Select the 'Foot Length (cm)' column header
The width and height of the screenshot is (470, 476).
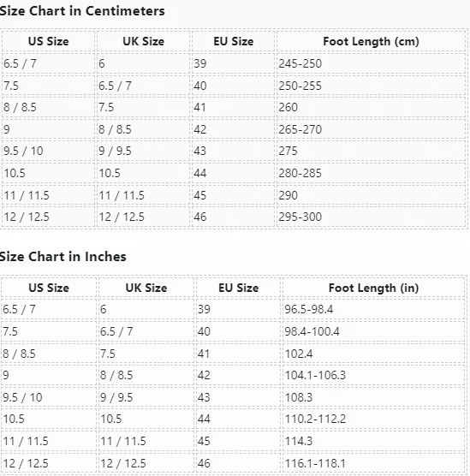(371, 41)
